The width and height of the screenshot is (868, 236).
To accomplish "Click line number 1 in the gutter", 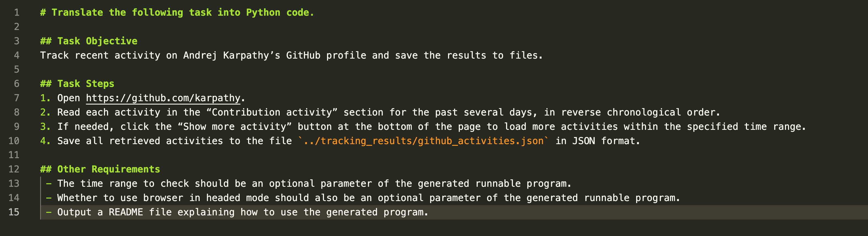I will click(17, 12).
